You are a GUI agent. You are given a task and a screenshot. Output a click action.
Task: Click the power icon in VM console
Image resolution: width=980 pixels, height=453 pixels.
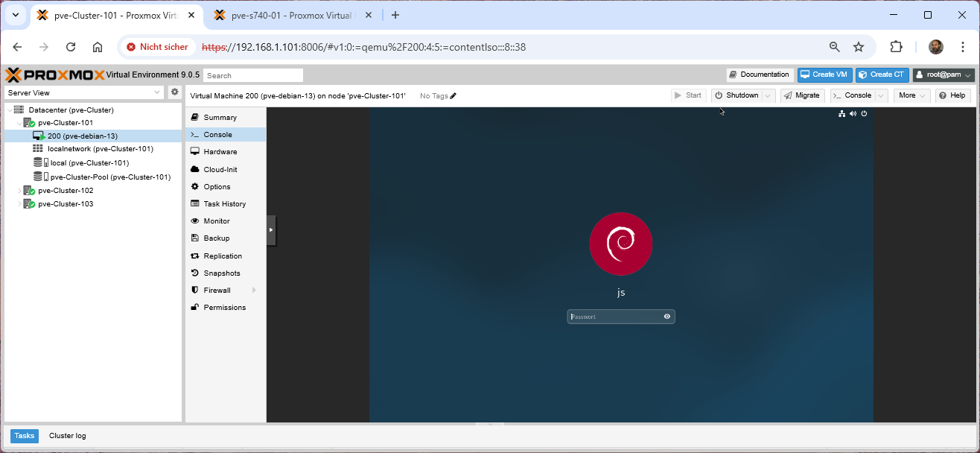point(864,114)
